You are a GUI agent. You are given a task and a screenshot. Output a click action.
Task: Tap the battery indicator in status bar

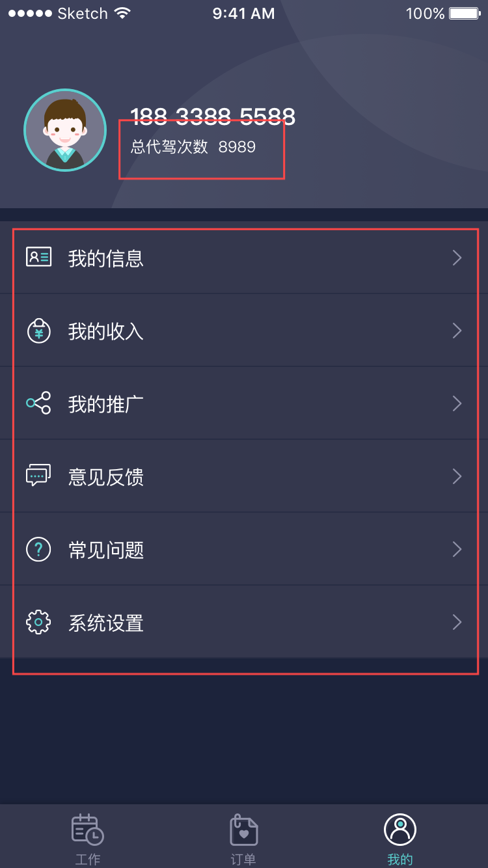pos(465,13)
